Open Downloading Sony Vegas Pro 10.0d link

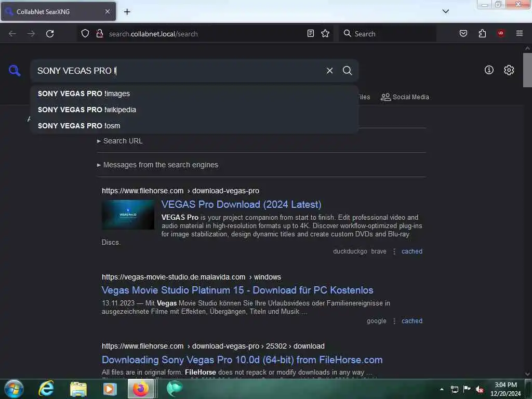click(x=242, y=360)
